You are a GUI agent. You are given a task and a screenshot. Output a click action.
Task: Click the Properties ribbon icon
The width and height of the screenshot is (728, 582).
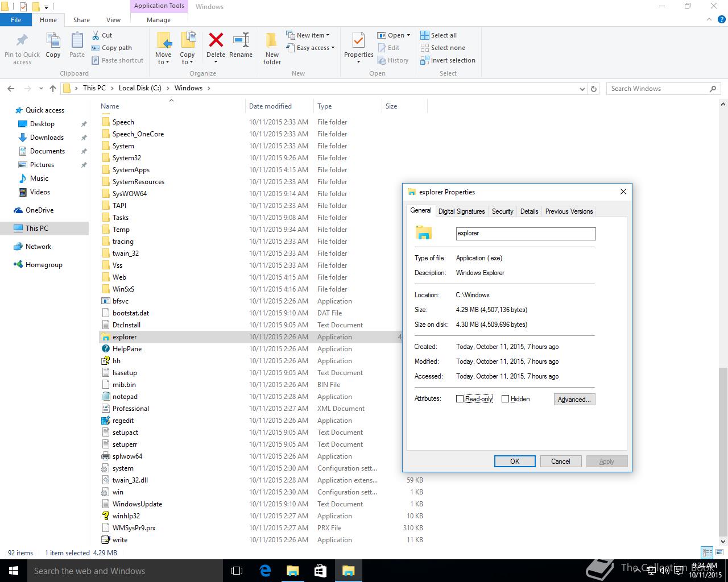pos(358,40)
